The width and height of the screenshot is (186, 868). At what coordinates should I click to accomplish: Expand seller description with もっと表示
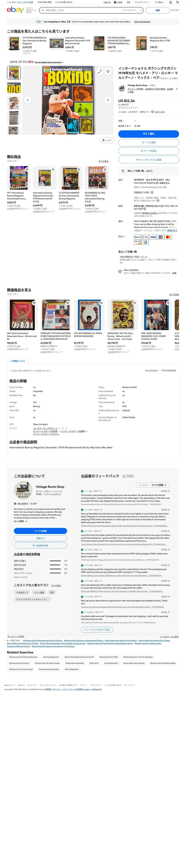click(21, 521)
